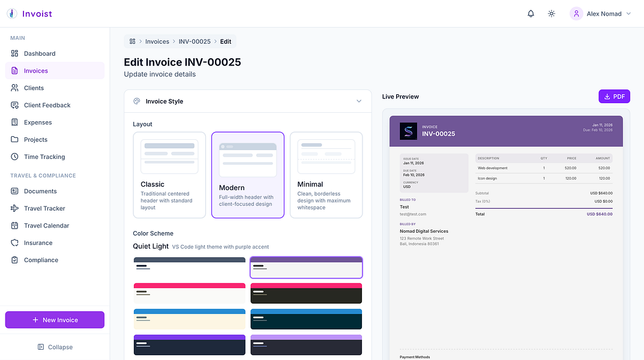Screen dimensions: 644x360
Task: Click the Expenses receipt icon
Action: click(14, 122)
